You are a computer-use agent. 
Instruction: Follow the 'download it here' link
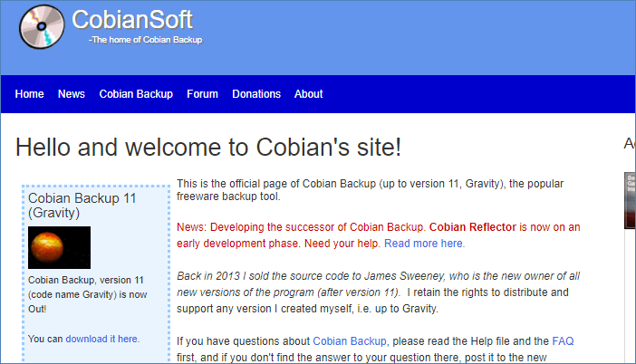[x=102, y=339]
